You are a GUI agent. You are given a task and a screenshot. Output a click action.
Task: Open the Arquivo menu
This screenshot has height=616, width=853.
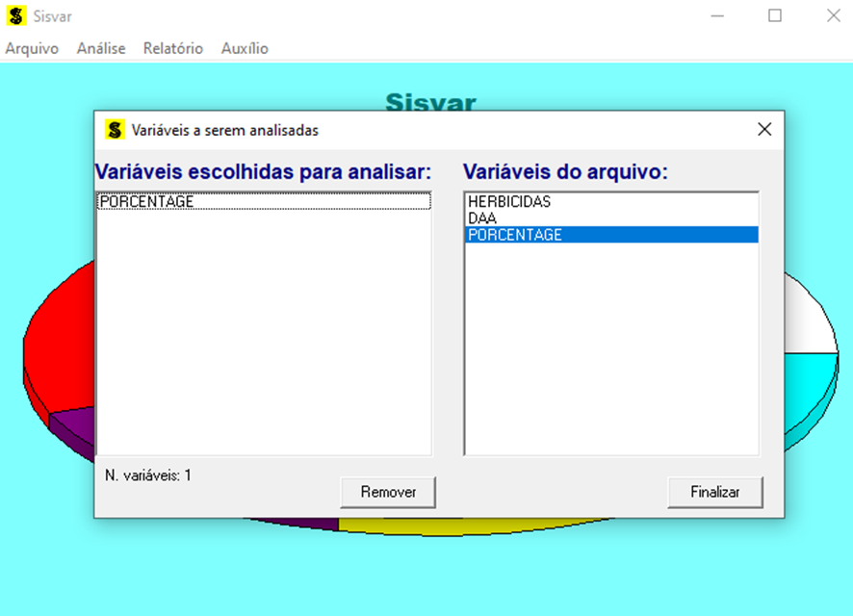click(x=32, y=48)
